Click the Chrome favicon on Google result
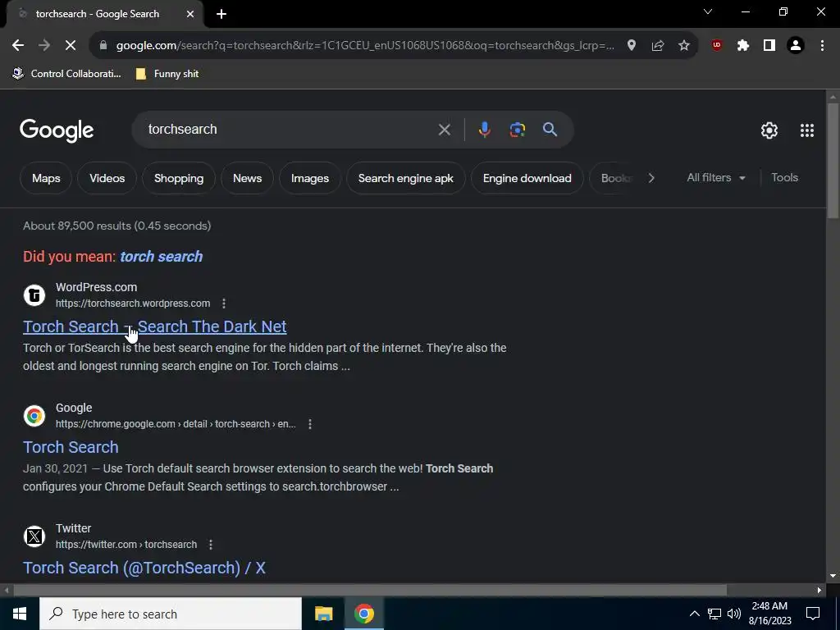The width and height of the screenshot is (840, 630). (34, 416)
